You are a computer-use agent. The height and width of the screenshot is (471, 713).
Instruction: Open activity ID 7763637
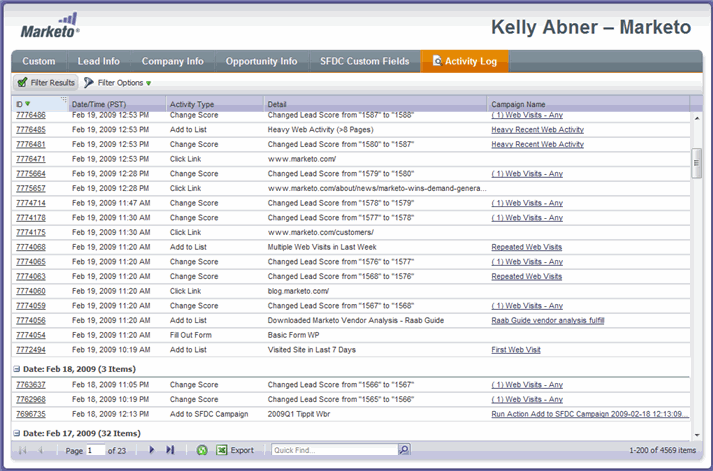coord(31,385)
